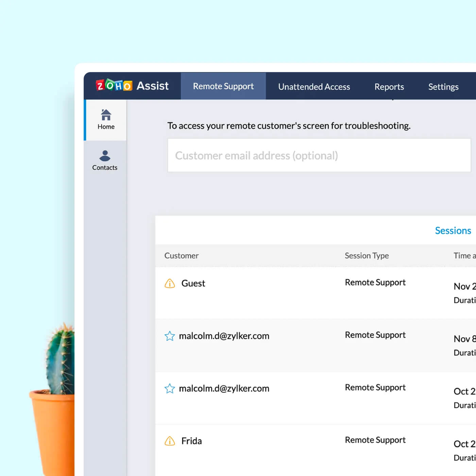The width and height of the screenshot is (476, 476).
Task: Favorite the second malcolm.d@zylker.com session
Action: tap(170, 388)
